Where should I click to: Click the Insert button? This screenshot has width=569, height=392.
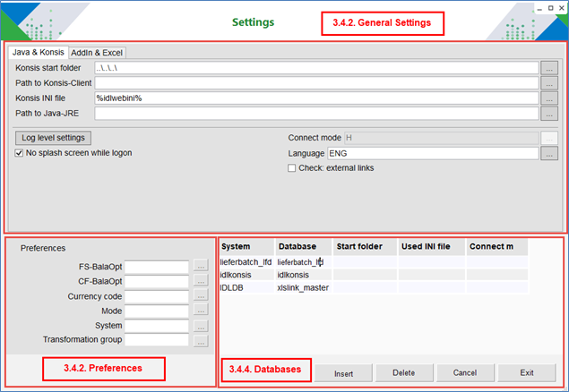[343, 373]
